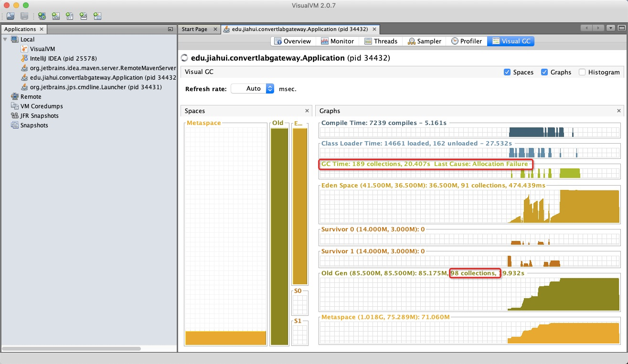Click the Add VM Coredump toolbar icon
Image resolution: width=628 pixels, height=364 pixels.
70,16
